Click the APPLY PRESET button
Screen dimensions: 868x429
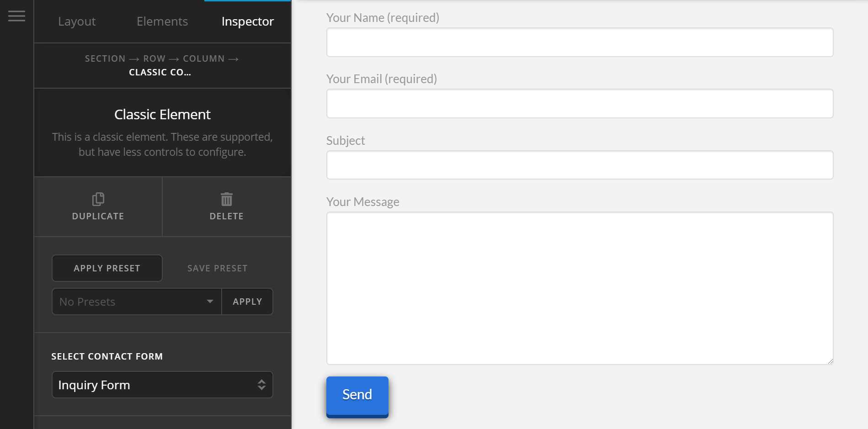107,268
